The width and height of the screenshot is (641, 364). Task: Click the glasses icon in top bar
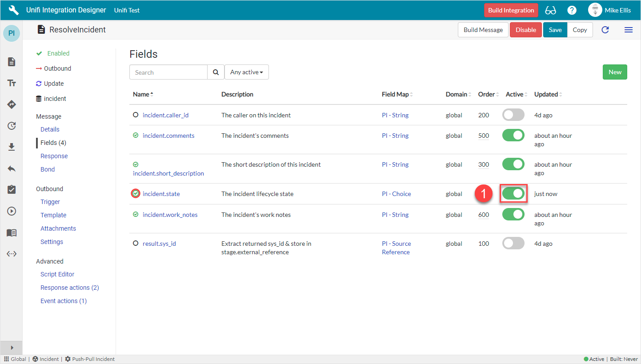pyautogui.click(x=550, y=10)
